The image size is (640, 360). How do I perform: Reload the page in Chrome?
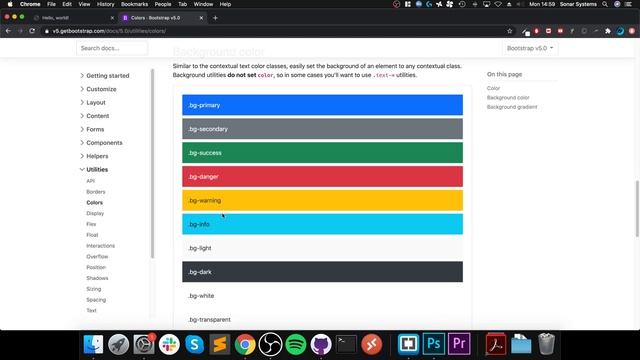click(x=32, y=31)
